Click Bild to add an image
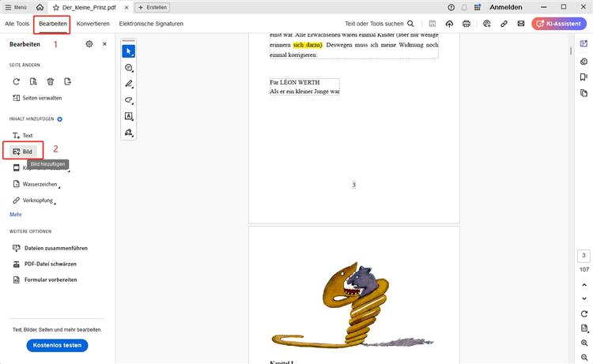 pos(23,152)
